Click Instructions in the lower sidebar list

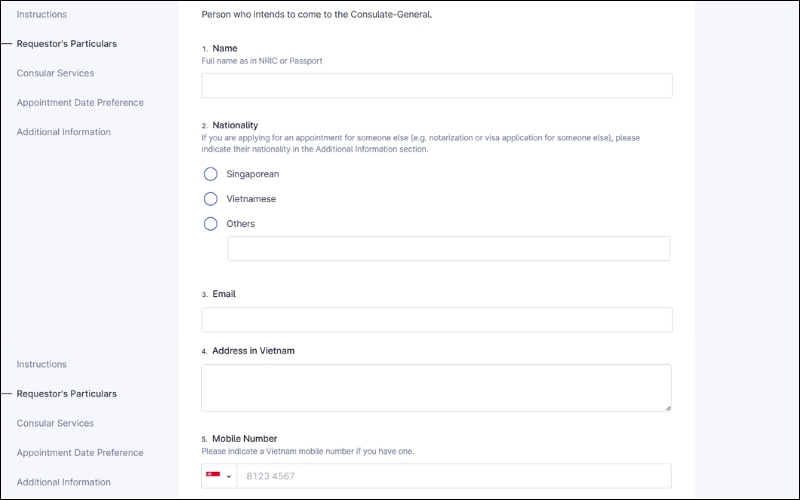click(x=42, y=364)
